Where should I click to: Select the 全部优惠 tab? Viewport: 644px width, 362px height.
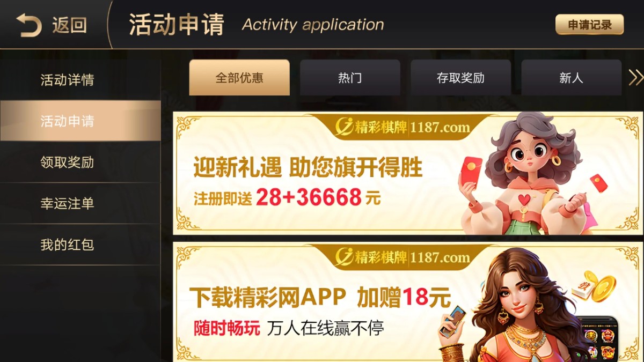click(x=239, y=78)
